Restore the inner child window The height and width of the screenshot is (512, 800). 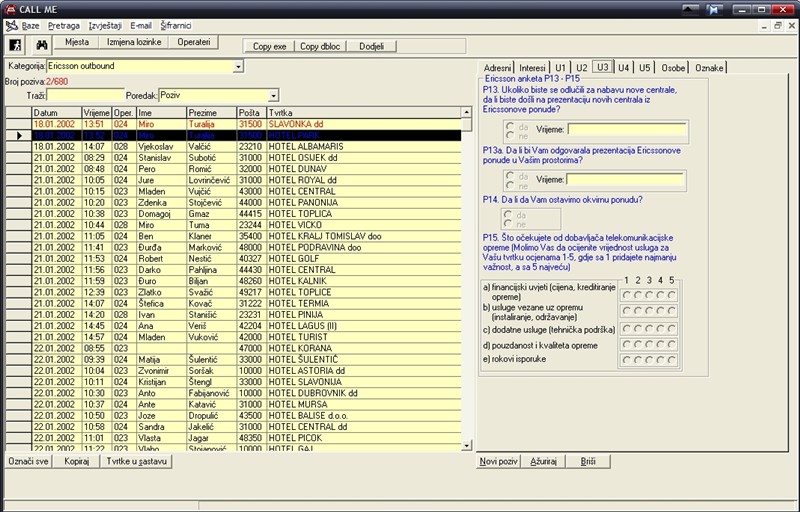pos(778,26)
